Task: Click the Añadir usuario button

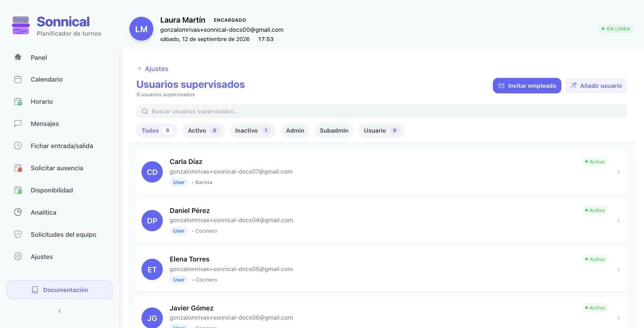Action: pos(596,86)
